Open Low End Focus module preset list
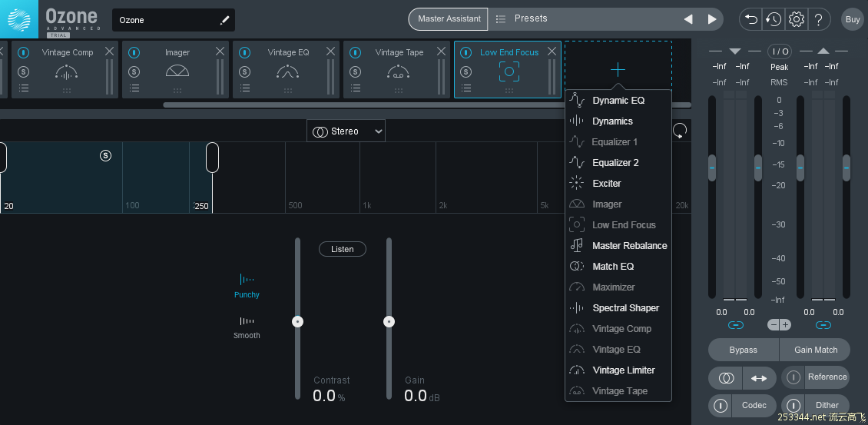868x425 pixels. [466, 88]
